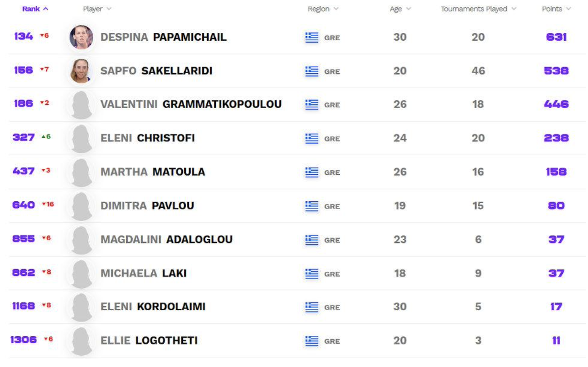The image size is (588, 367).
Task: Click Sapfo Sakellaridi's 538 points value
Action: pyautogui.click(x=556, y=71)
